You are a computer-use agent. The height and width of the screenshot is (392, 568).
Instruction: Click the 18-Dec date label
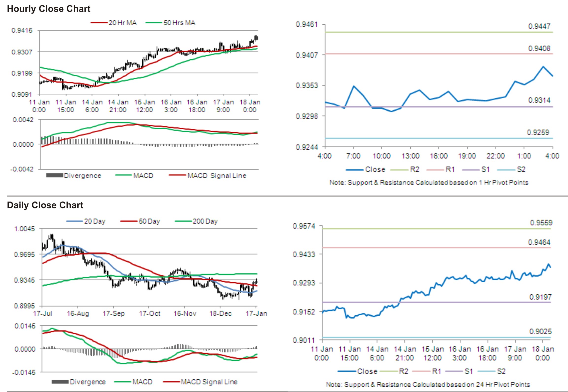pos(220,313)
